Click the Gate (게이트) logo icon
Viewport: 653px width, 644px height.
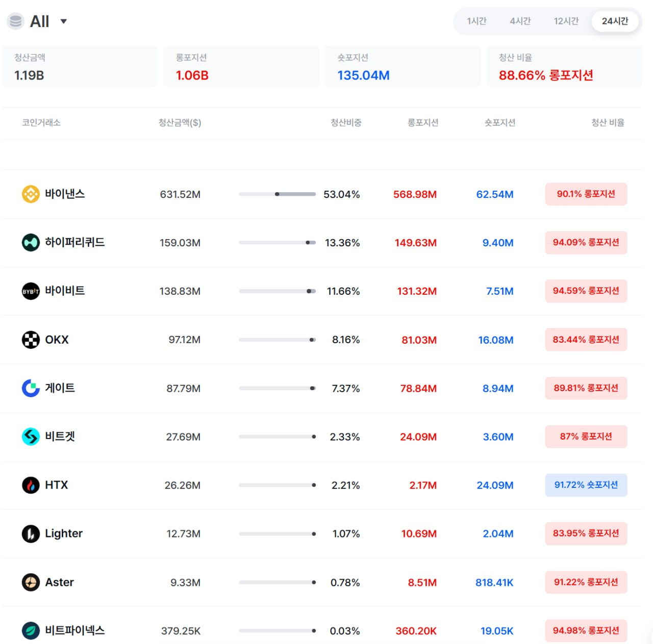(x=31, y=388)
